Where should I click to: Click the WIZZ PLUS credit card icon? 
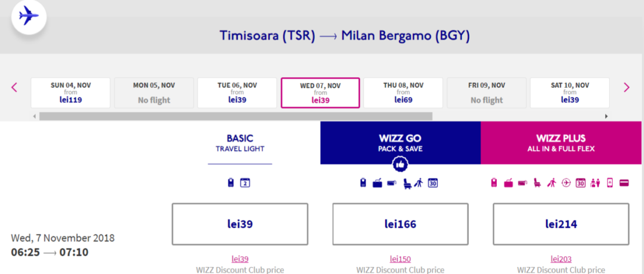pos(624,183)
